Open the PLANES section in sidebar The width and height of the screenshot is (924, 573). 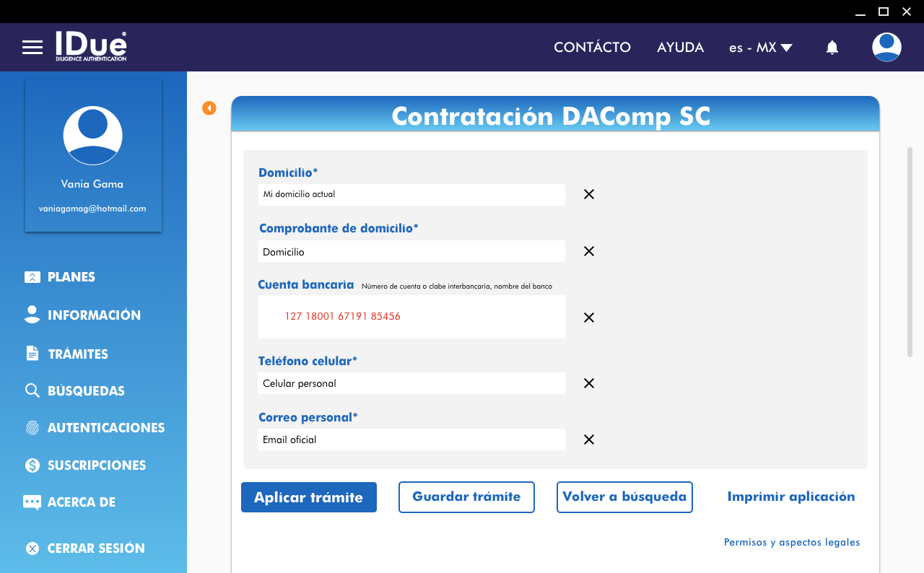(71, 277)
